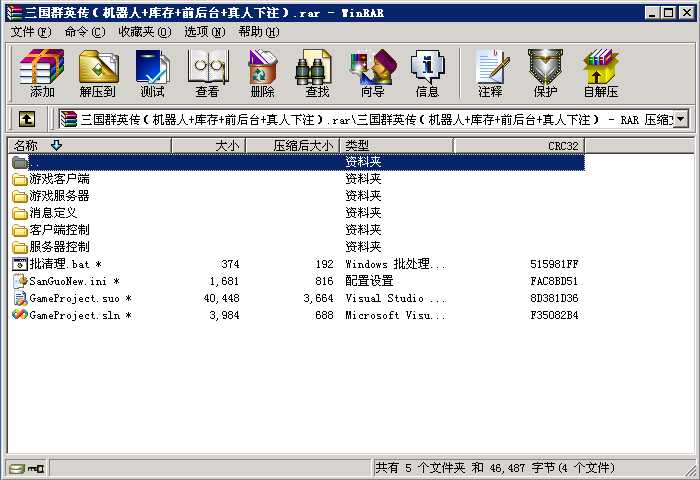Sort by 压缩后大小 column header

click(293, 146)
